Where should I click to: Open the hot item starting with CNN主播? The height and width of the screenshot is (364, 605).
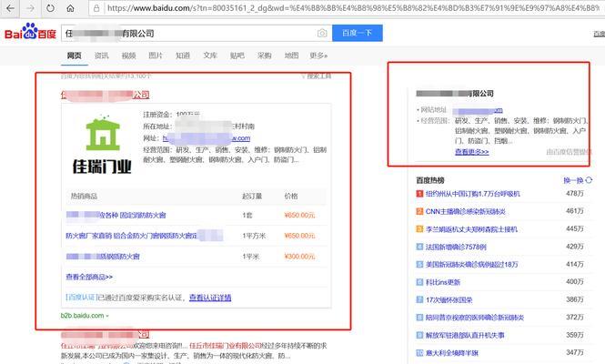point(465,211)
